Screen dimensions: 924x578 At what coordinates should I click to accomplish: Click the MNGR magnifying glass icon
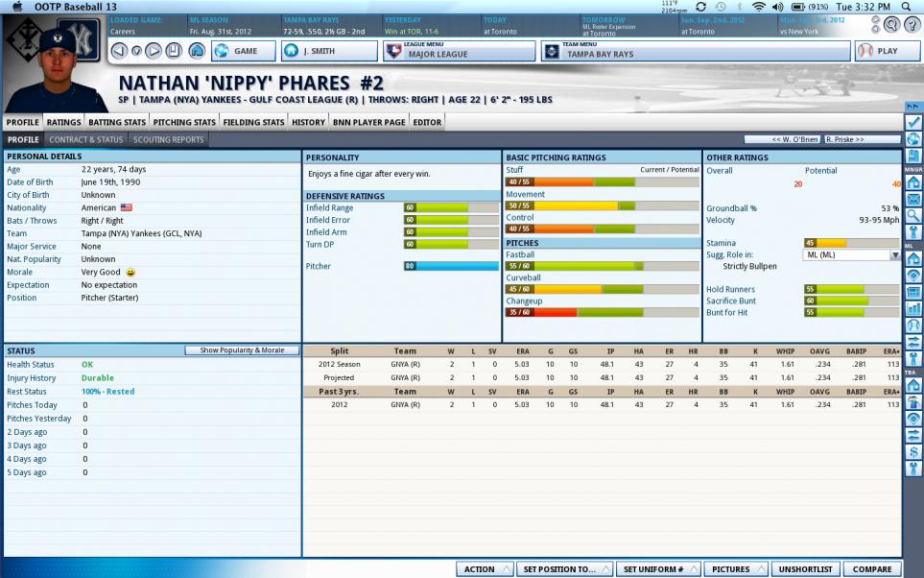[913, 215]
